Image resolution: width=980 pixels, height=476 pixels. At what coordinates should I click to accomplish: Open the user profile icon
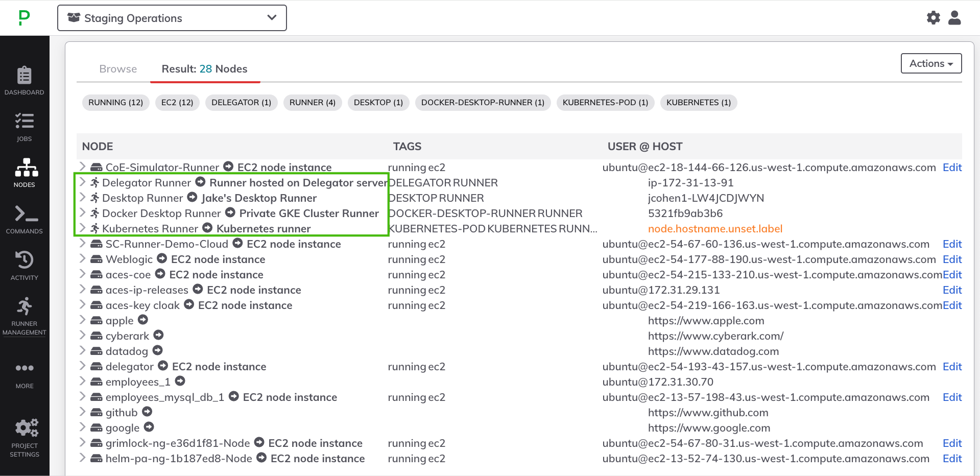[x=954, y=18]
